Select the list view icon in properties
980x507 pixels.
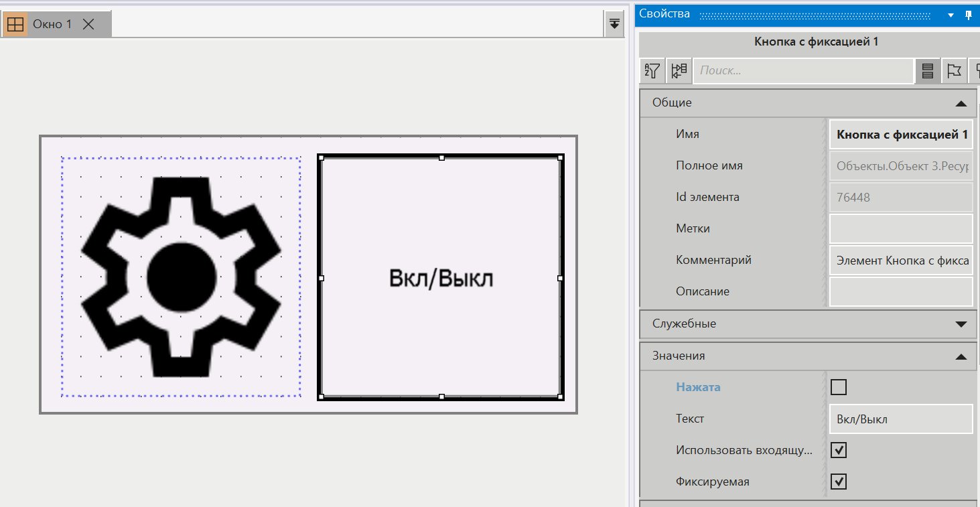coord(928,70)
